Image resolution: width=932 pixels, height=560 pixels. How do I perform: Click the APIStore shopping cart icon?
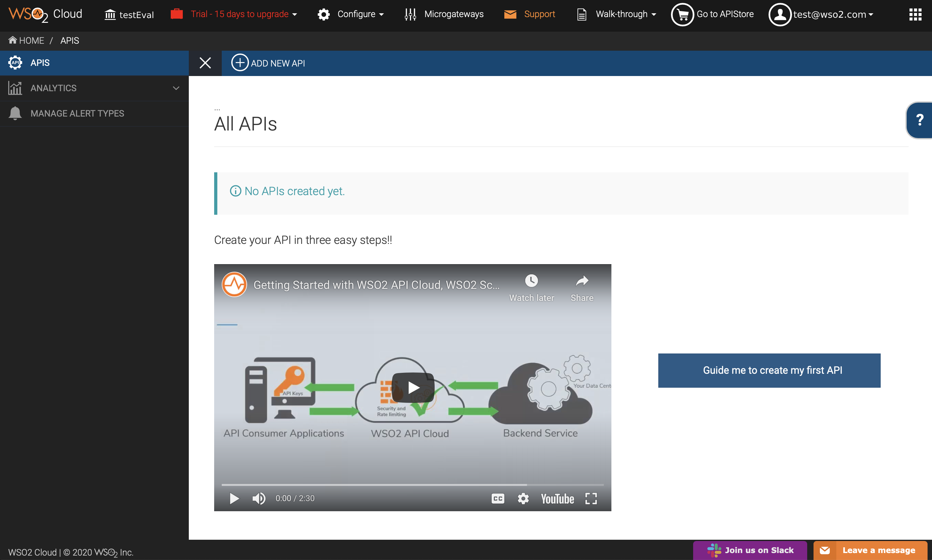(683, 14)
